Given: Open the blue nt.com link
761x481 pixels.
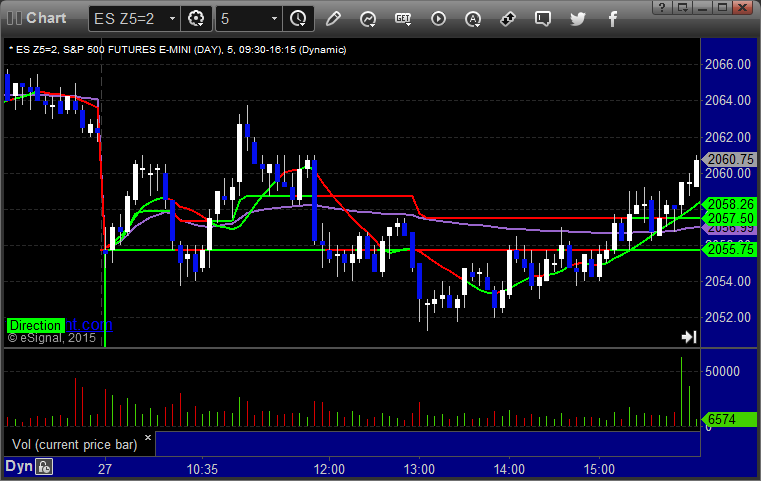Looking at the screenshot, I should pyautogui.click(x=89, y=325).
